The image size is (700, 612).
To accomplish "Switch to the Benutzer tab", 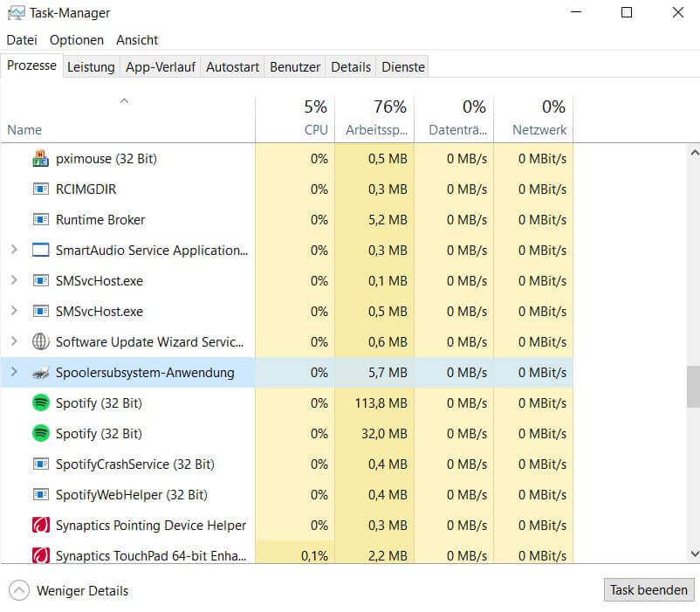I will (x=295, y=67).
